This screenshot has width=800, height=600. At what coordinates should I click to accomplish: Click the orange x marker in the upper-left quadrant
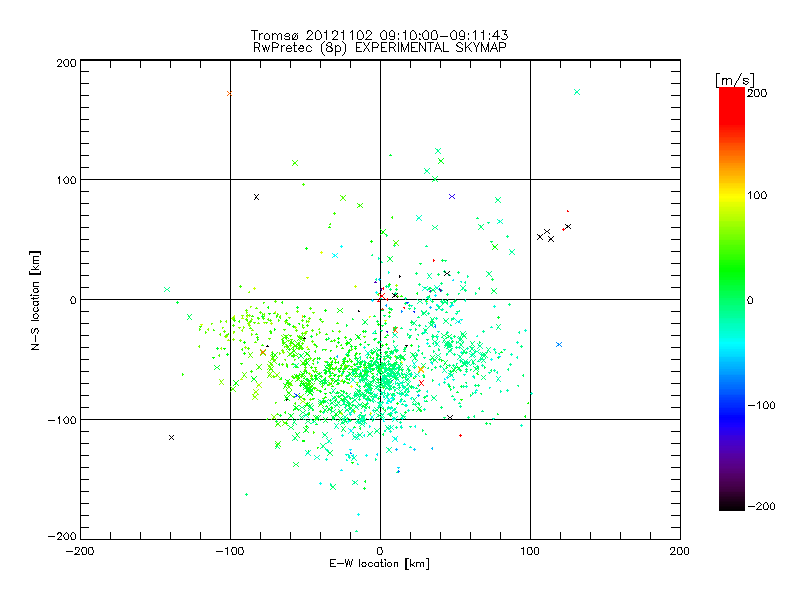(229, 93)
